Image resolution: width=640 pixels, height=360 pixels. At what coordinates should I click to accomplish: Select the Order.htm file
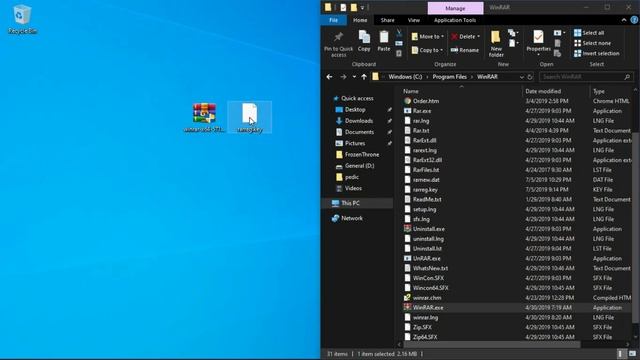(426, 101)
